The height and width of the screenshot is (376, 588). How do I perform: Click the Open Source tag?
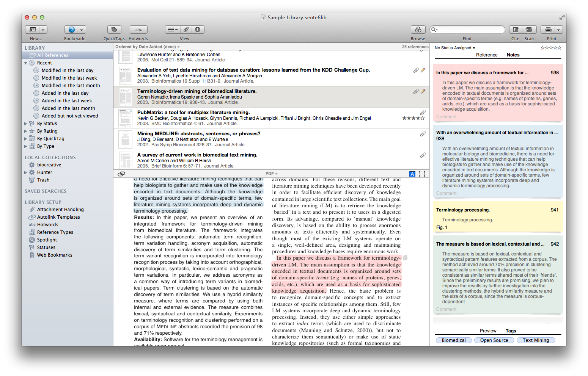point(494,340)
